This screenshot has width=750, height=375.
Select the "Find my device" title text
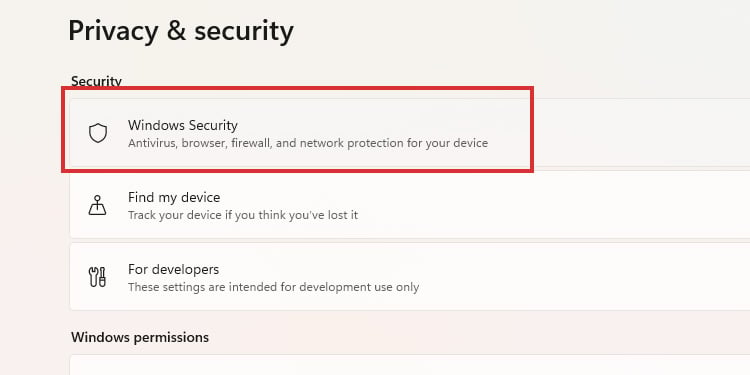tap(174, 197)
